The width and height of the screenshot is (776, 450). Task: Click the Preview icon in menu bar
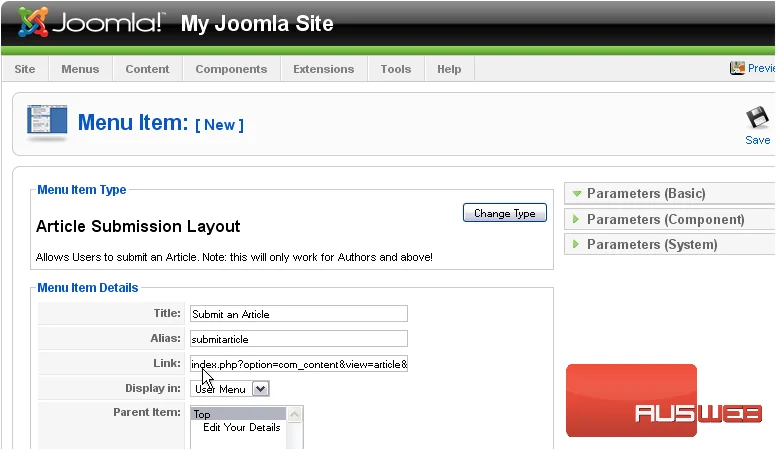(x=737, y=68)
